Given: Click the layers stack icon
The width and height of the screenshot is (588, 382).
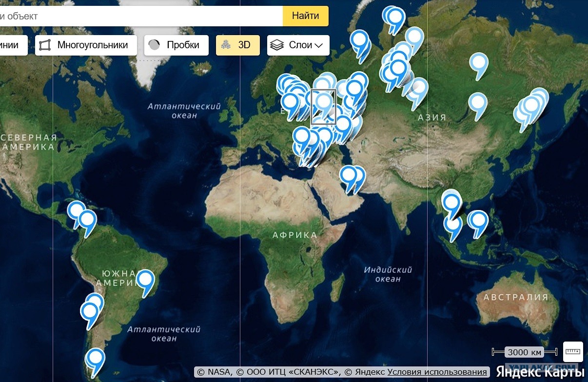Looking at the screenshot, I should click(x=277, y=45).
